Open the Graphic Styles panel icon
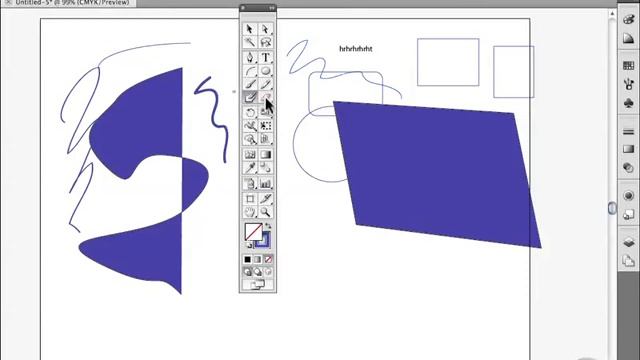Viewport: 640px width, 360px height. [629, 215]
